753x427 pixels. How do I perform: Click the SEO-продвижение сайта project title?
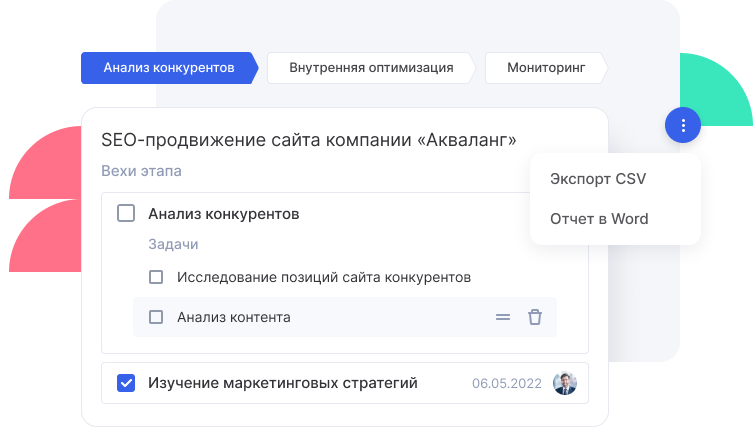pos(308,141)
